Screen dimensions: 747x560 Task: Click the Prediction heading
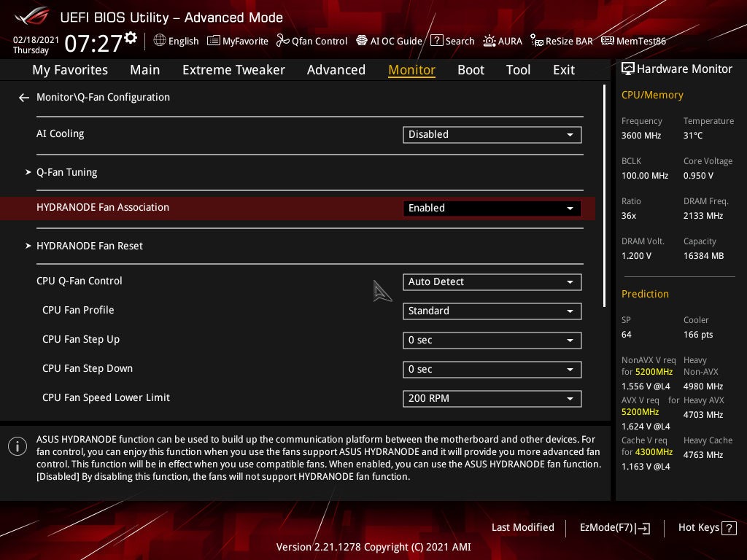point(645,295)
